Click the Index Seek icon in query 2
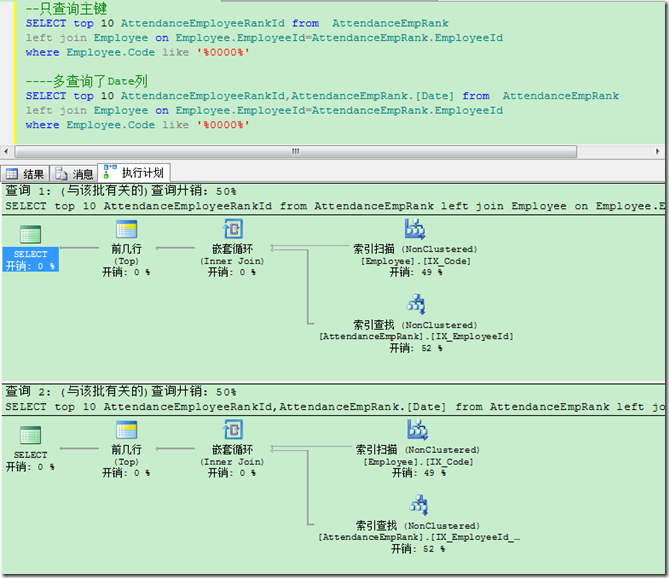The width and height of the screenshot is (669, 578). click(419, 505)
